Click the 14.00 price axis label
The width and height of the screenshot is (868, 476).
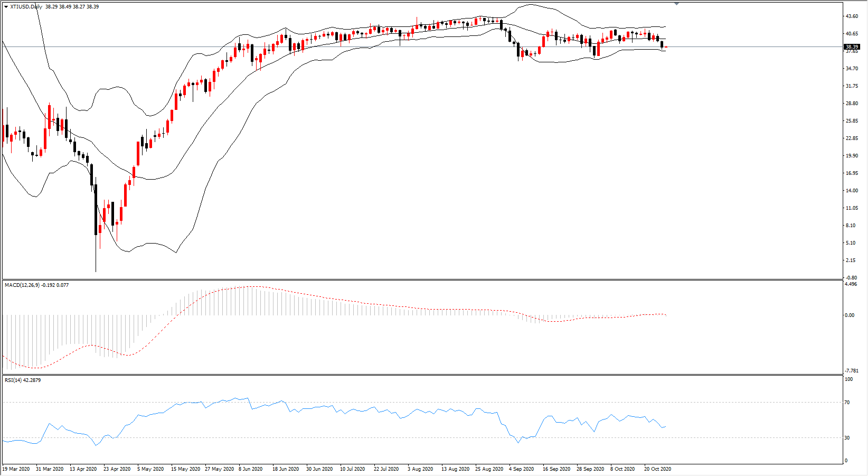(852, 191)
